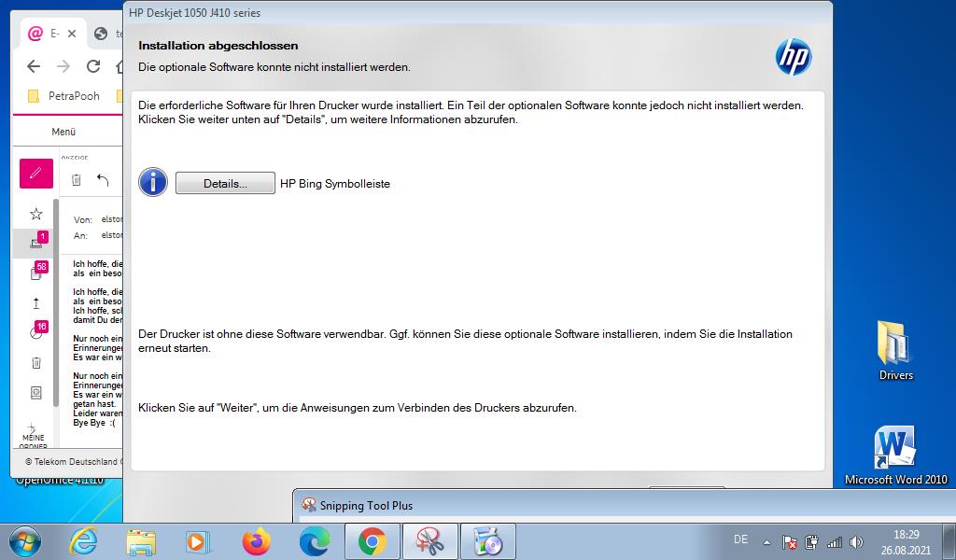This screenshot has height=560, width=956.
Task: Open the sent mail upward arrow icon
Action: point(36,302)
